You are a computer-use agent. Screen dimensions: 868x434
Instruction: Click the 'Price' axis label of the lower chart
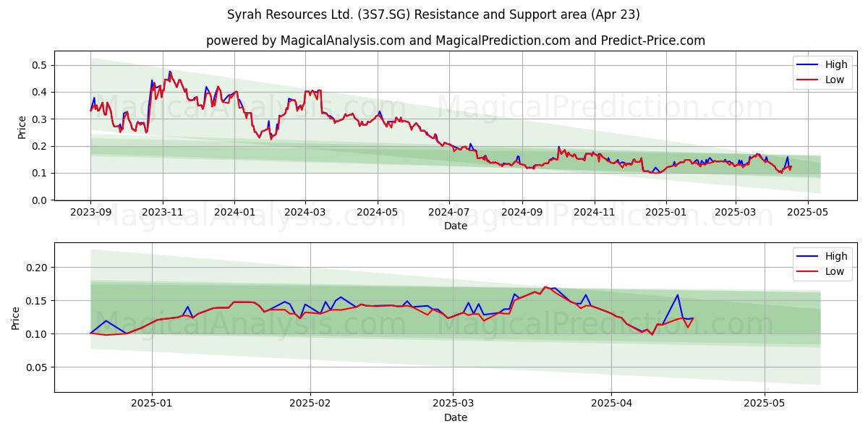17,318
